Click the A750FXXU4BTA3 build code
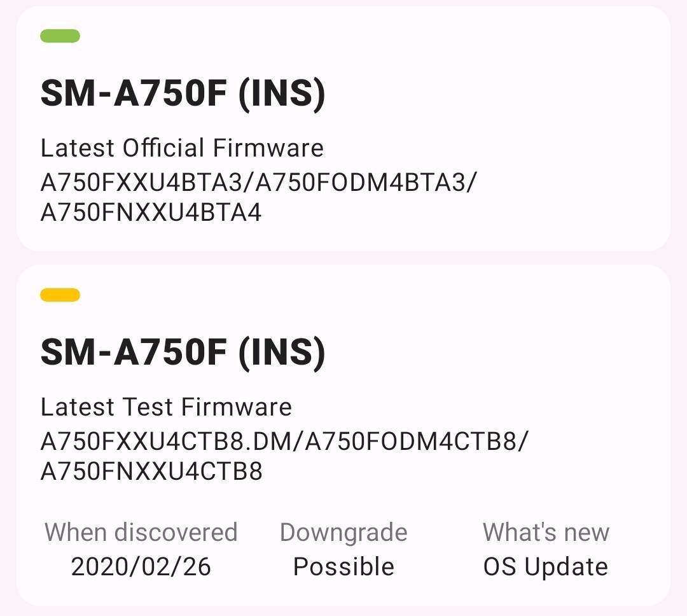 (x=141, y=183)
